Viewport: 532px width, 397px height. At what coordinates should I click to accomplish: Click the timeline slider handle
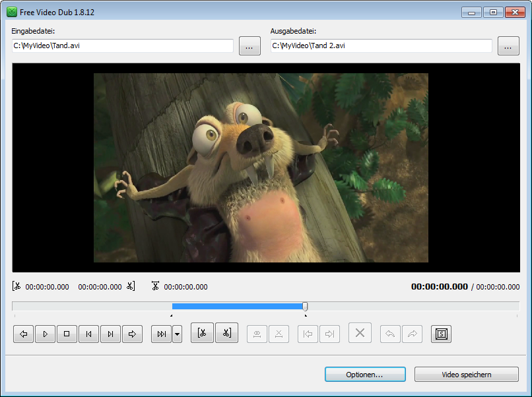tap(305, 306)
